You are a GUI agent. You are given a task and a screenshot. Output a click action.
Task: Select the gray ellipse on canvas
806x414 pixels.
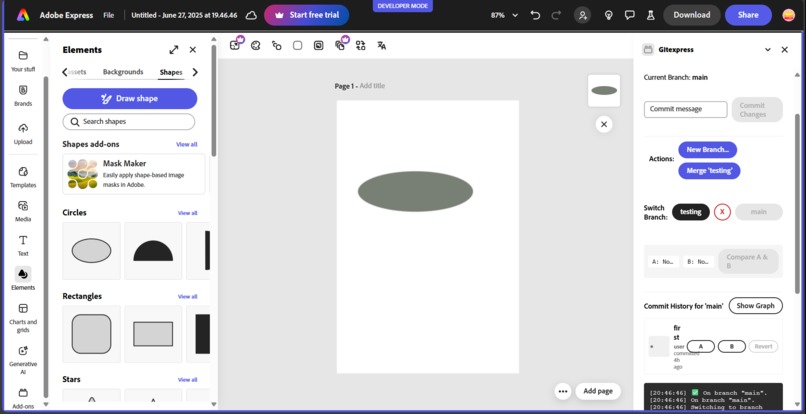coord(415,191)
